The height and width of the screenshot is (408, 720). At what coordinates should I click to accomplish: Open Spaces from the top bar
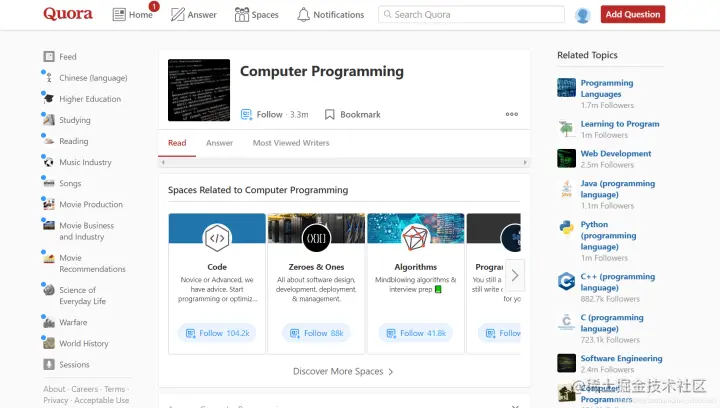click(x=256, y=15)
